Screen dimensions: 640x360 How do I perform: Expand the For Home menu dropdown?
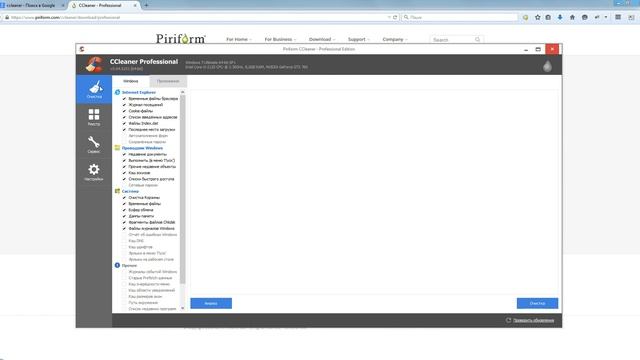coord(239,40)
